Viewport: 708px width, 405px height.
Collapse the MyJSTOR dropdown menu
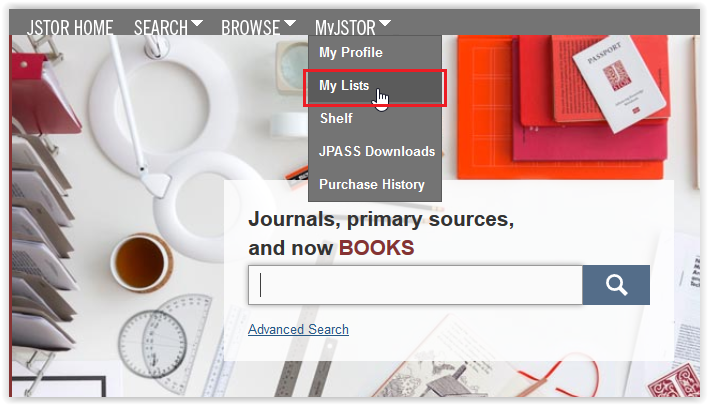coord(353,28)
